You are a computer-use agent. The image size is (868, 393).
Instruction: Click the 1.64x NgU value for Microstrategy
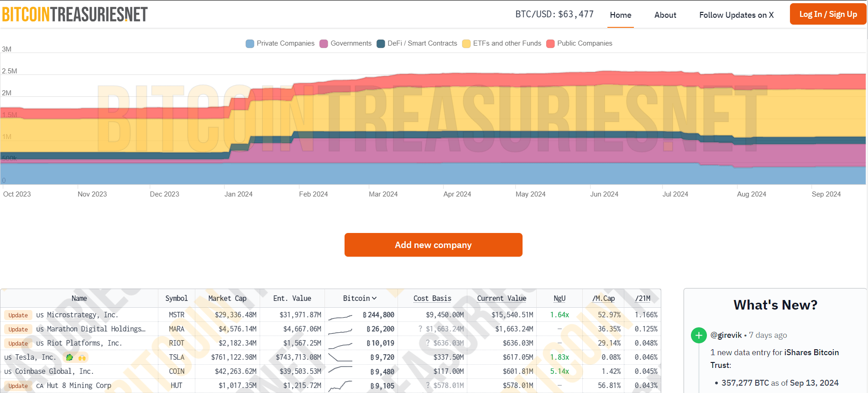[x=559, y=315]
